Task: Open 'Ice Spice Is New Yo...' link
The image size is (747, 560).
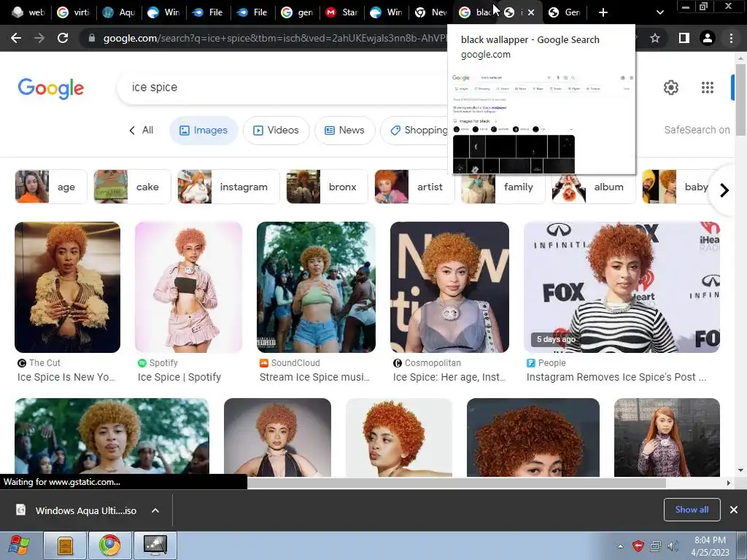Action: click(x=66, y=377)
